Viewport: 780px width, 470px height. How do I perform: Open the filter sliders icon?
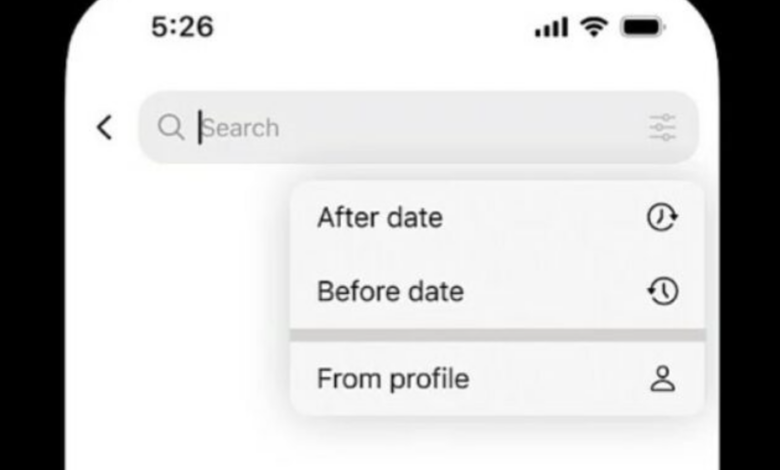click(663, 127)
